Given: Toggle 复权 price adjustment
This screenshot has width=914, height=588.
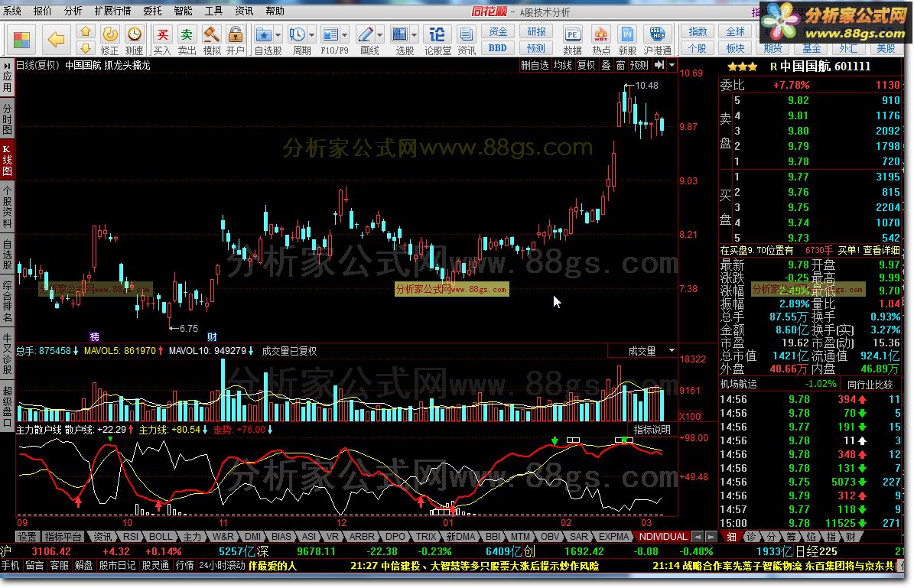Looking at the screenshot, I should point(587,65).
